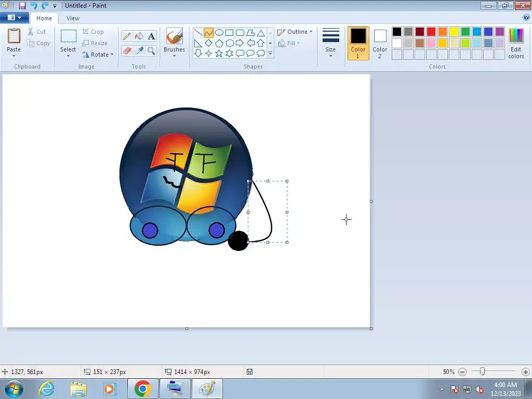
Task: Open Internet Explorer from taskbar
Action: (46, 389)
